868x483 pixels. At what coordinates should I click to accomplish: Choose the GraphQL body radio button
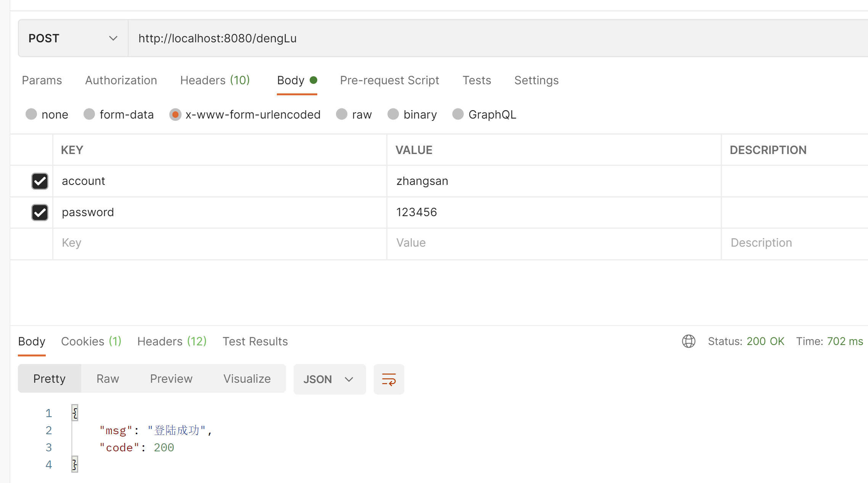(458, 114)
